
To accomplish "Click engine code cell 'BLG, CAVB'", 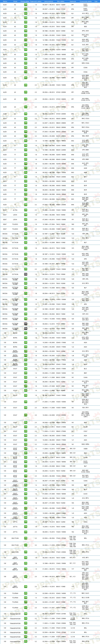I will (x=86, y=597).
